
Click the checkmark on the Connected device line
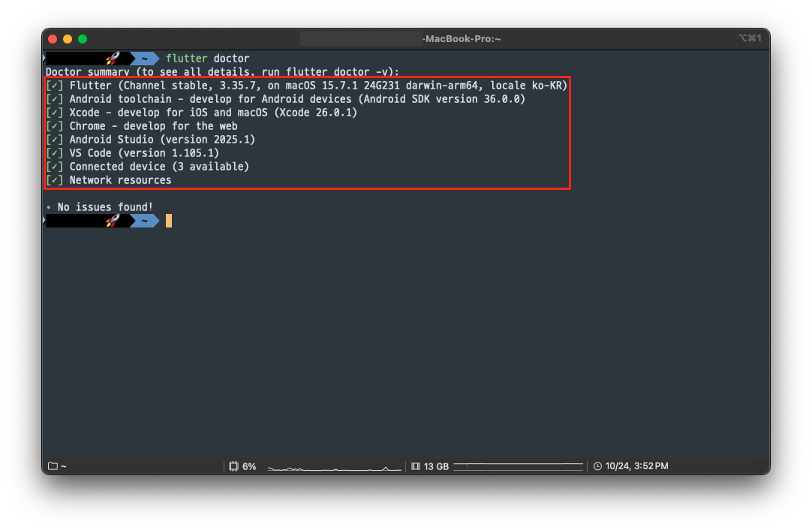54,167
